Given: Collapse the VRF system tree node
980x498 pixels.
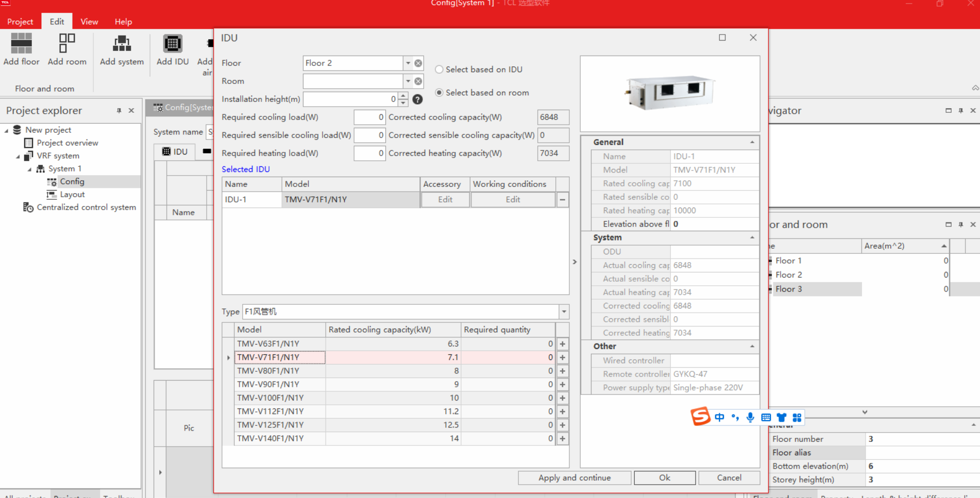Looking at the screenshot, I should click(18, 156).
